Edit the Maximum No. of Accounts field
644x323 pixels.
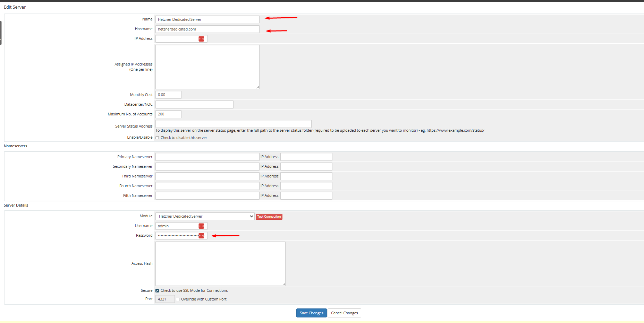168,114
